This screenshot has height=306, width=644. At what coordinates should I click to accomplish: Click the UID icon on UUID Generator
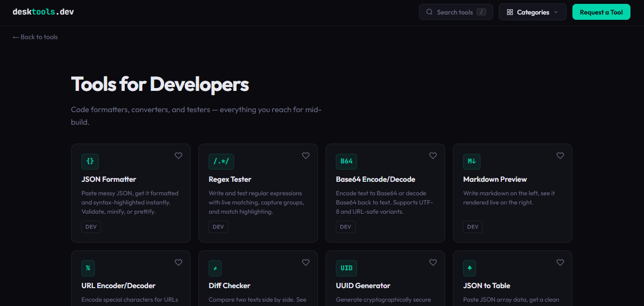tap(346, 268)
